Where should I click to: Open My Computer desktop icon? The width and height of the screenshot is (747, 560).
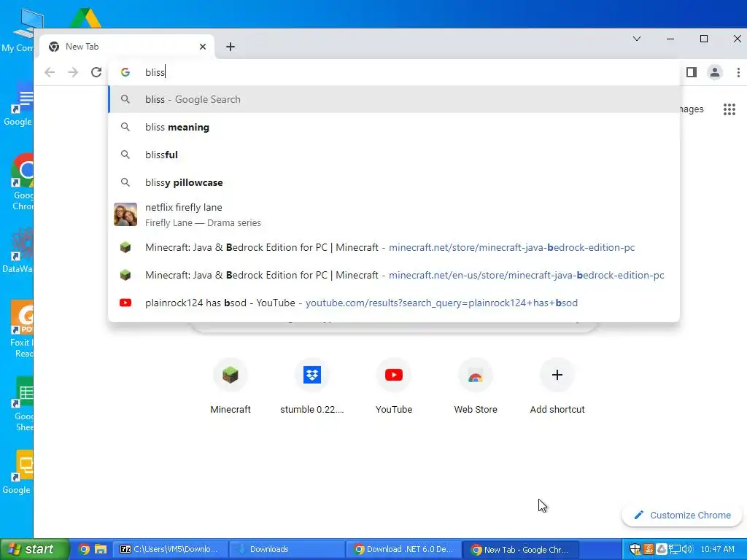pos(19,29)
